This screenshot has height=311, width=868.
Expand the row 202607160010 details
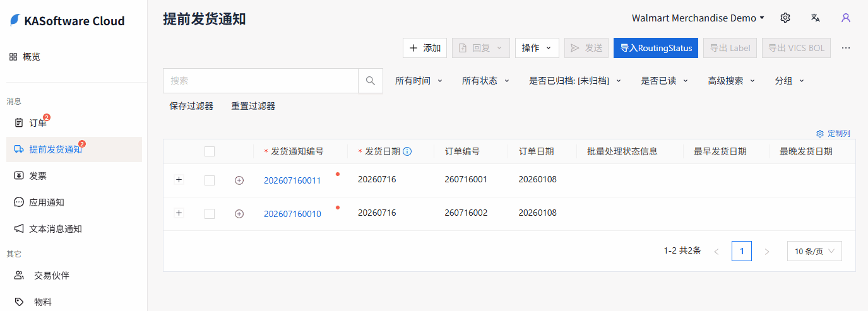point(179,213)
